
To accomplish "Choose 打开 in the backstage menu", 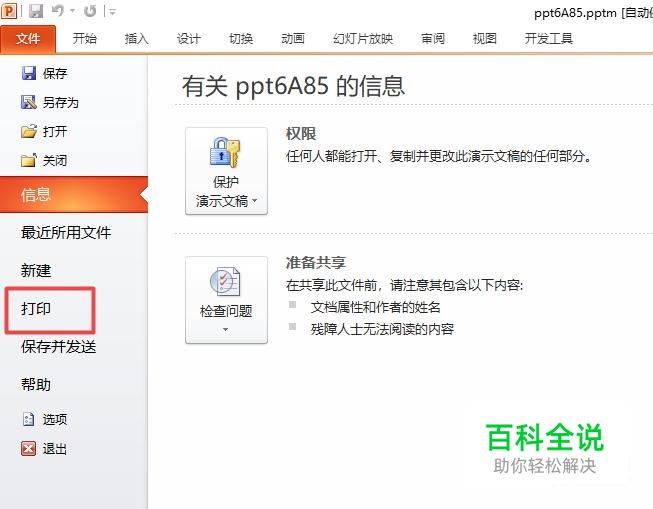I will click(x=55, y=132).
